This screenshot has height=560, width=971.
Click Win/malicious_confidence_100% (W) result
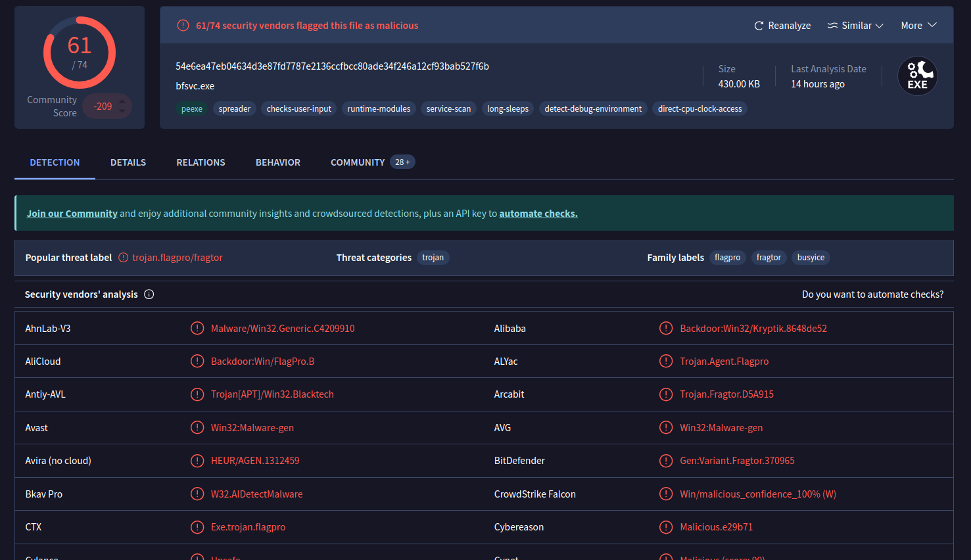(758, 494)
